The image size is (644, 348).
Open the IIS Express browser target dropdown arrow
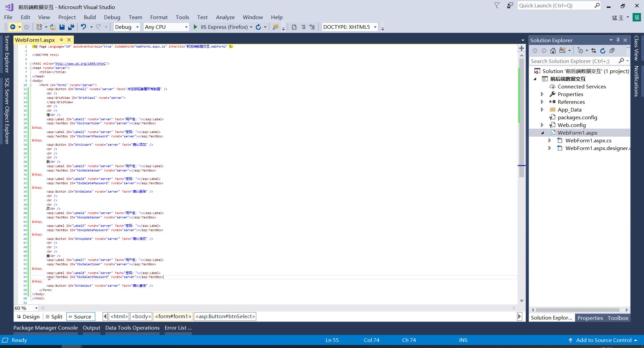pos(251,27)
